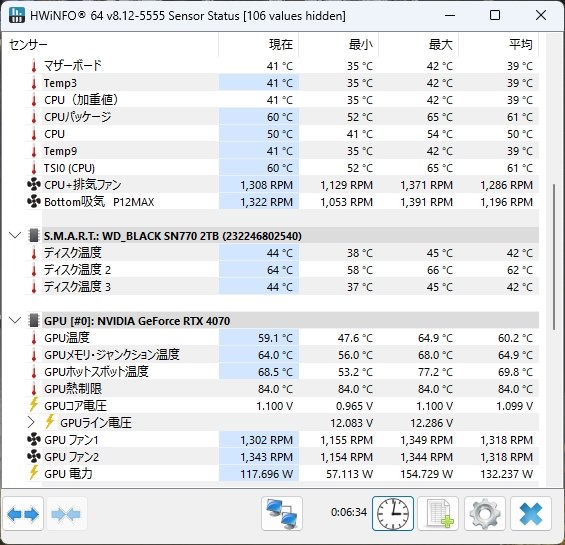Click the 12.083 V minimum line voltage value

pyautogui.click(x=351, y=422)
